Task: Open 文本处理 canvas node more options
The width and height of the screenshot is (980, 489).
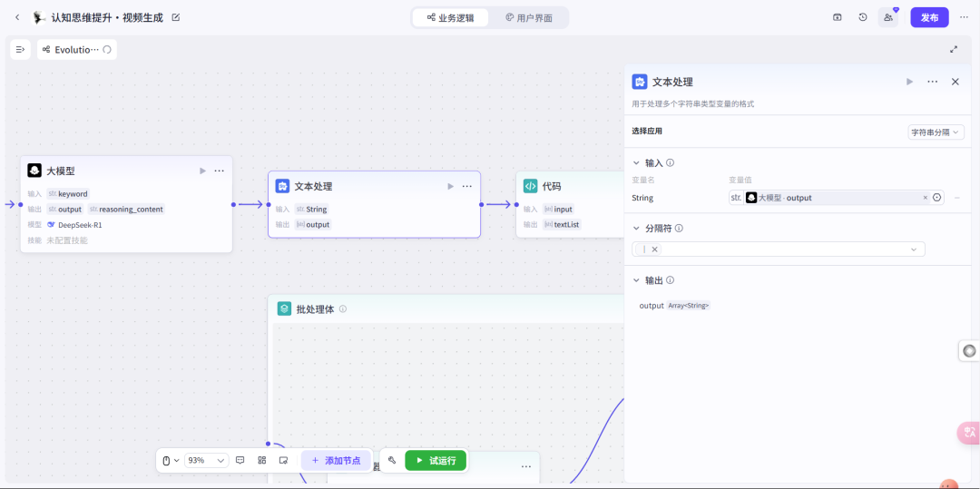Action: pos(467,186)
